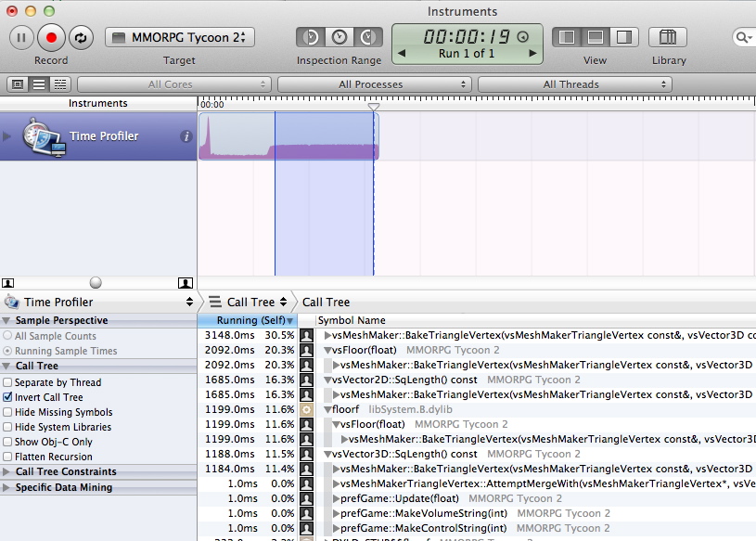Open the Time Profiler detail selector dropdown
This screenshot has width=756, height=541.
click(x=98, y=302)
